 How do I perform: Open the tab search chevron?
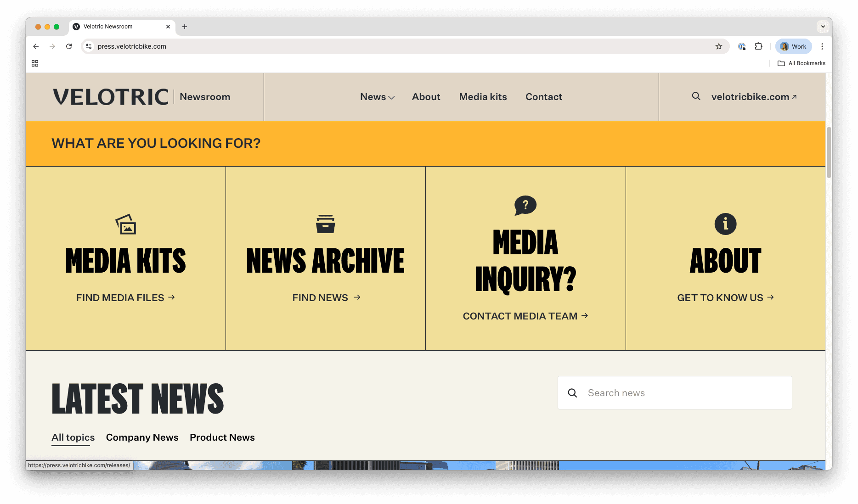(x=822, y=27)
